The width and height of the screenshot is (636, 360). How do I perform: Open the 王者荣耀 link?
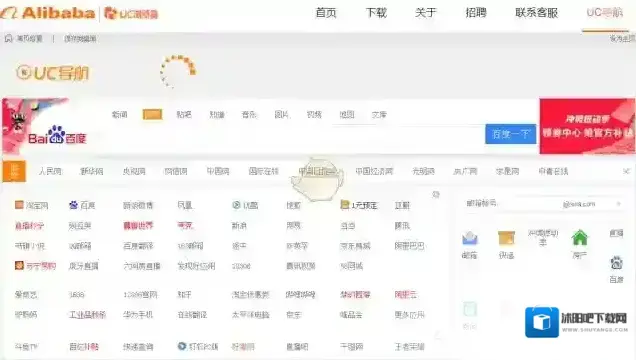(409, 347)
